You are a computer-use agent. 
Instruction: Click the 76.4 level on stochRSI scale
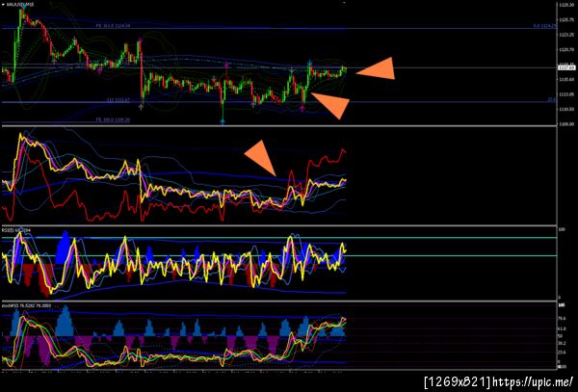click(563, 318)
